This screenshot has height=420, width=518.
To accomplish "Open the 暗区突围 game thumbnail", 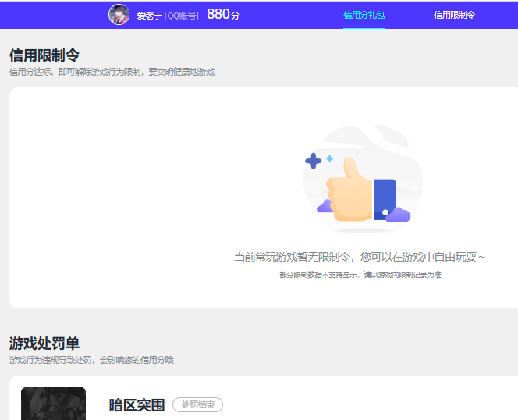I will tap(54, 404).
